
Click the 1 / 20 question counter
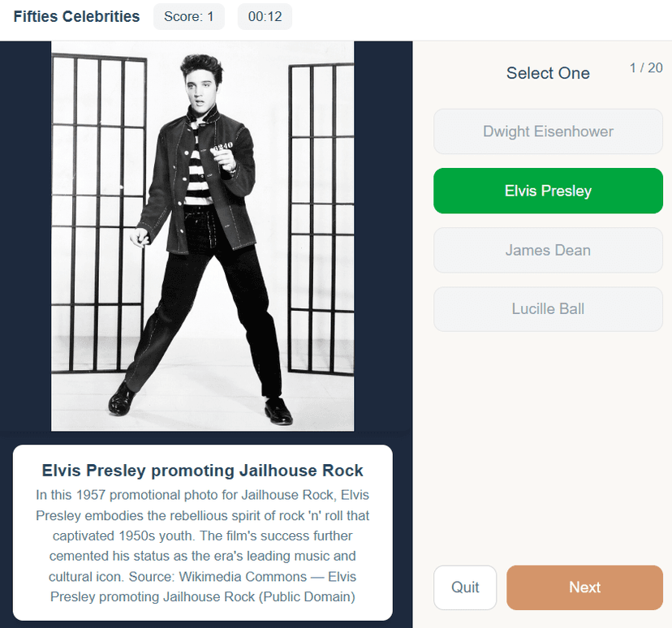pos(646,68)
